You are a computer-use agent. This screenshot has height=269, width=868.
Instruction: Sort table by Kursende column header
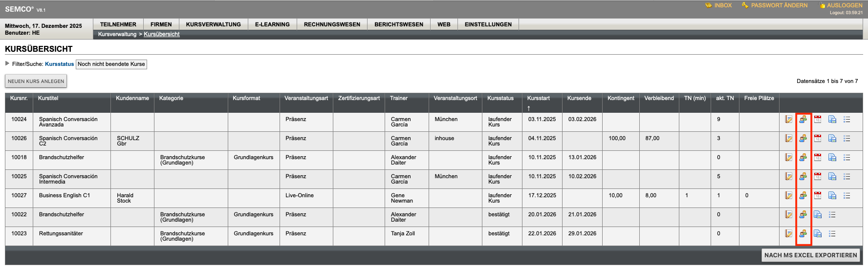(579, 98)
